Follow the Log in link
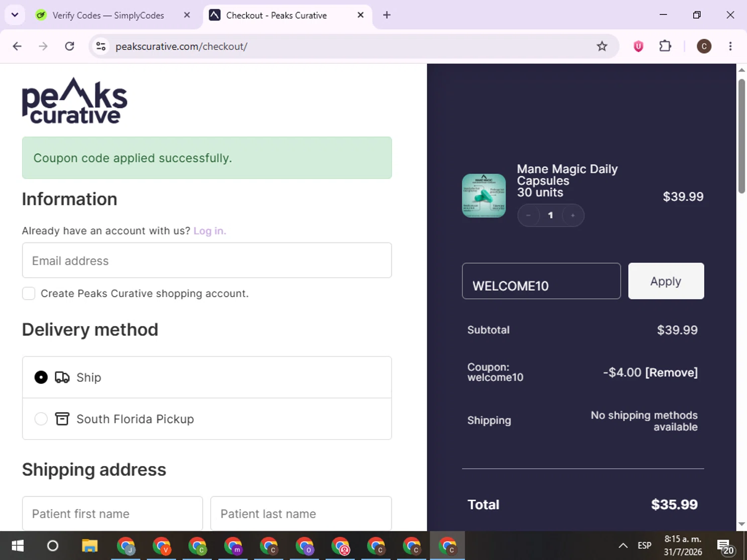The width and height of the screenshot is (747, 560). pyautogui.click(x=210, y=231)
